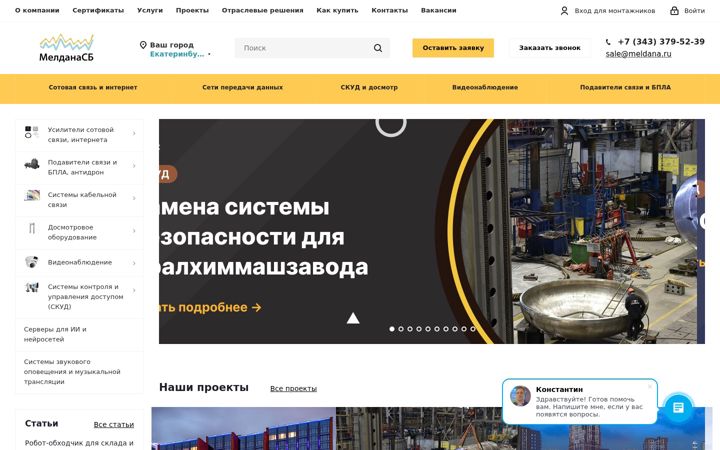The height and width of the screenshot is (450, 720).
Task: Open Сети передачи данных category tab
Action: (242, 87)
